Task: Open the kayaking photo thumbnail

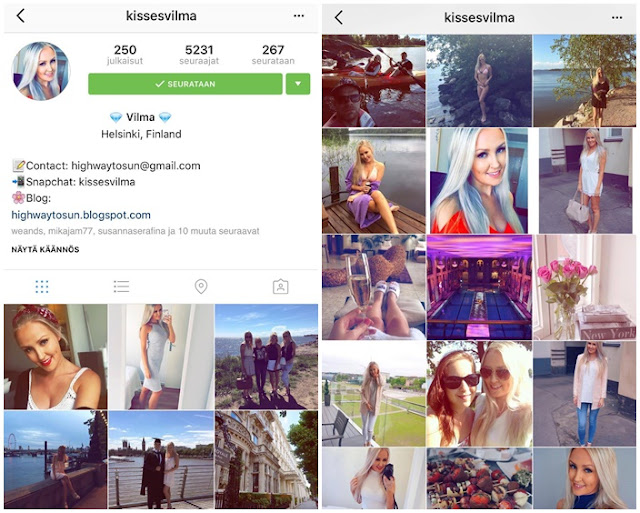Action: [374, 81]
